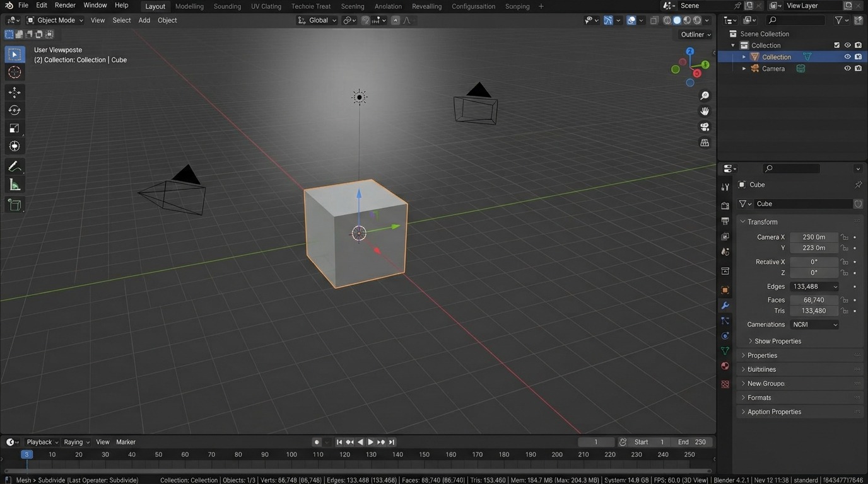Image resolution: width=868 pixels, height=484 pixels.
Task: Open the Render menu
Action: (65, 5)
